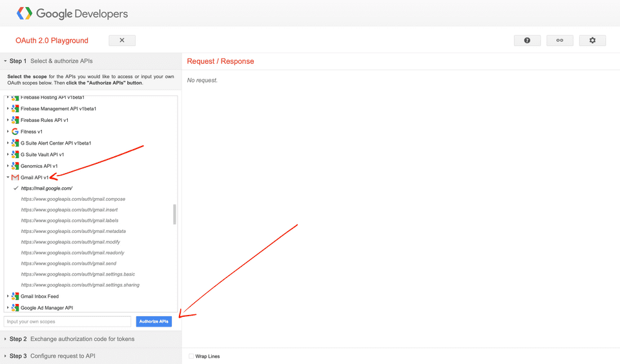Viewport: 620px width, 364px height.
Task: Select the gmail.settings.sharing scope
Action: (80, 285)
